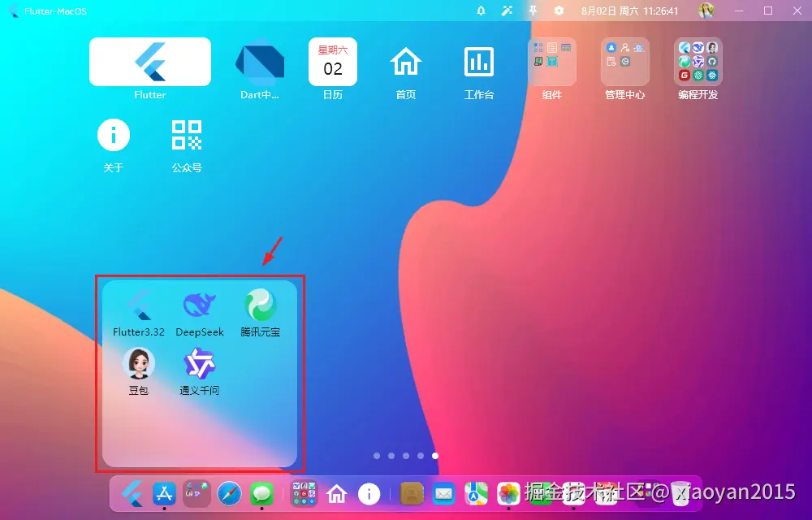Image resolution: width=812 pixels, height=520 pixels.
Task: Open the 首页 home desktop icon
Action: (405, 62)
